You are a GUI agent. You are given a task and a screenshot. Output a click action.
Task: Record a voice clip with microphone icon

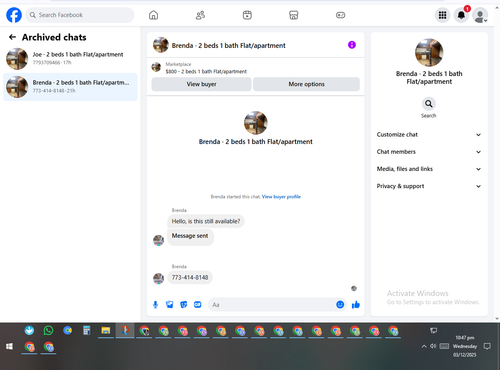155,305
